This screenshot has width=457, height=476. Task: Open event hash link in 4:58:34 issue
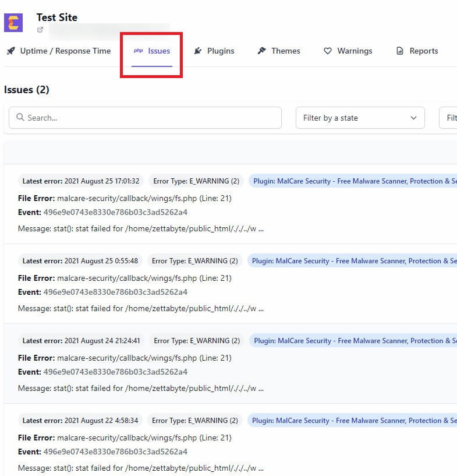(x=115, y=452)
